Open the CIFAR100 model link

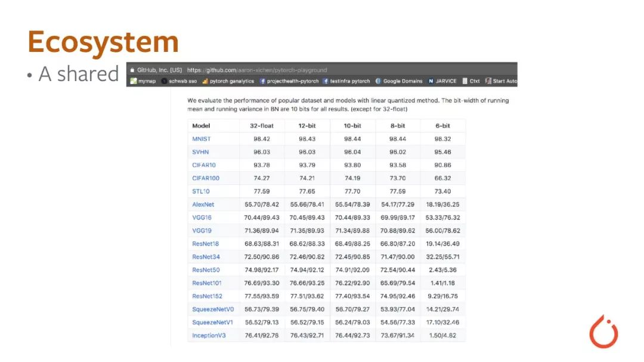tap(206, 178)
